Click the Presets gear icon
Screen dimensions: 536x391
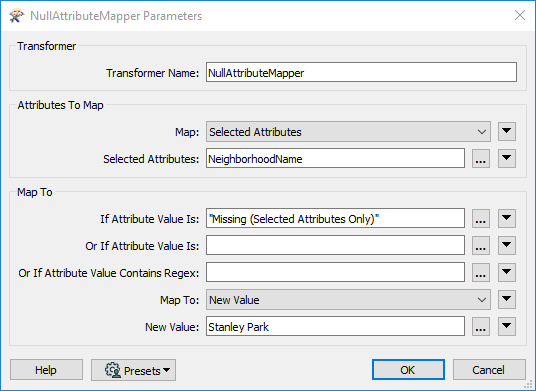coord(113,370)
